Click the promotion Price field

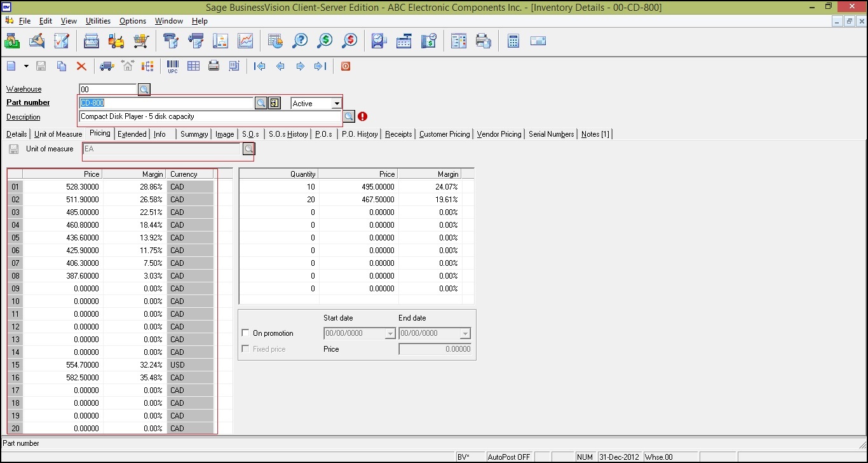(x=435, y=349)
